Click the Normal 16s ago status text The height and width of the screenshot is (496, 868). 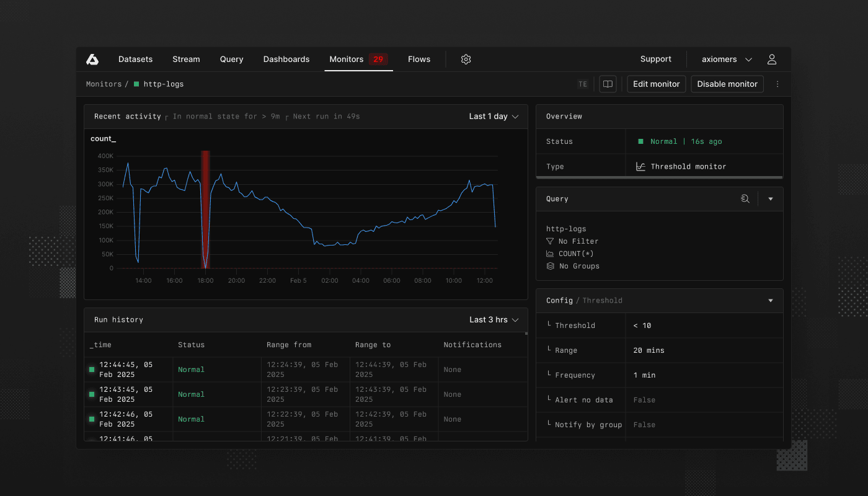tap(686, 141)
